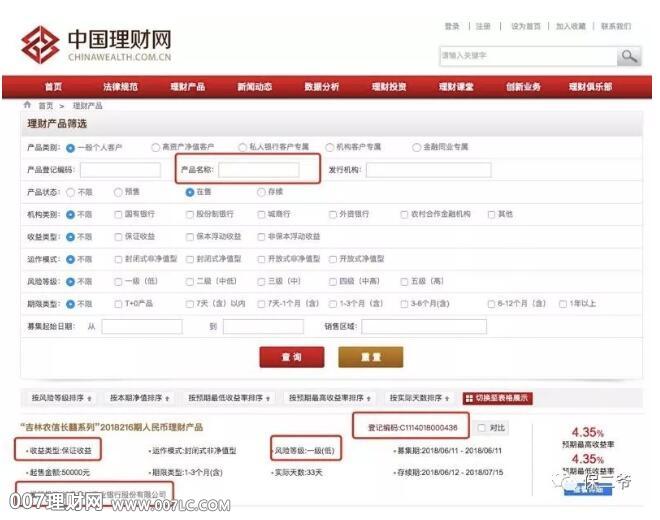The image size is (660, 520).
Task: Open 首页 in the red nav bar
Action: tap(53, 87)
